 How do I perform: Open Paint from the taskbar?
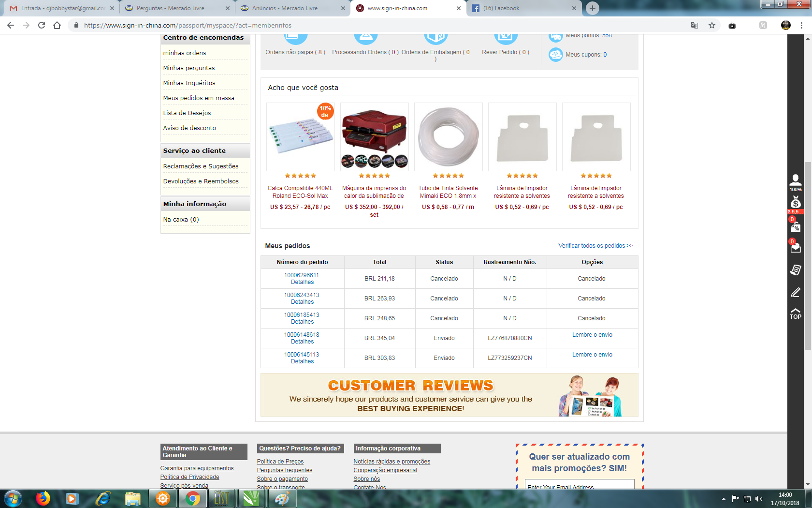(282, 498)
